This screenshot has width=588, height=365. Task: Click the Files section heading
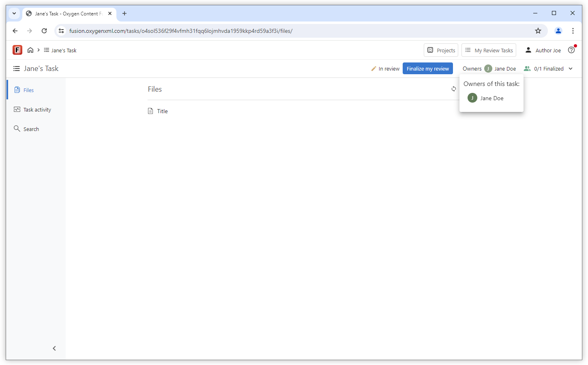tap(155, 89)
